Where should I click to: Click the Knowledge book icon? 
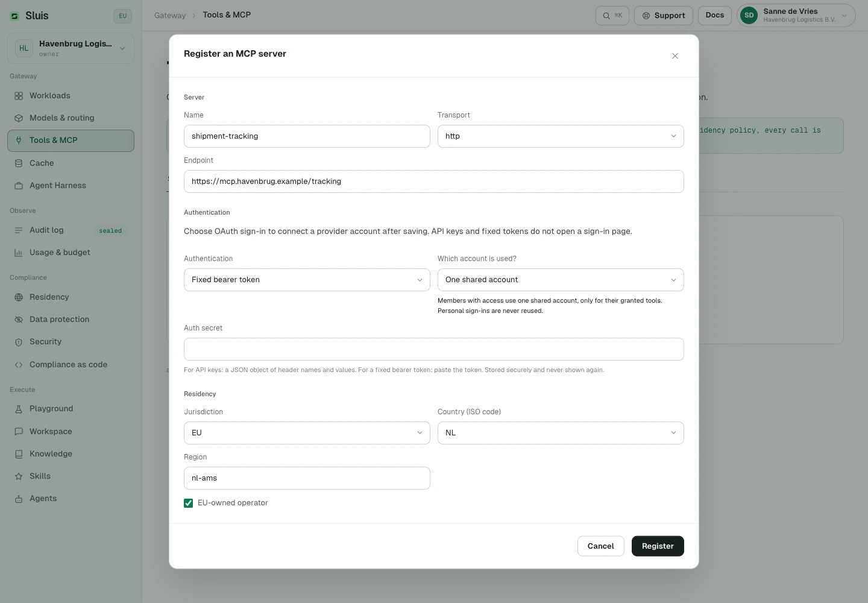click(x=19, y=454)
